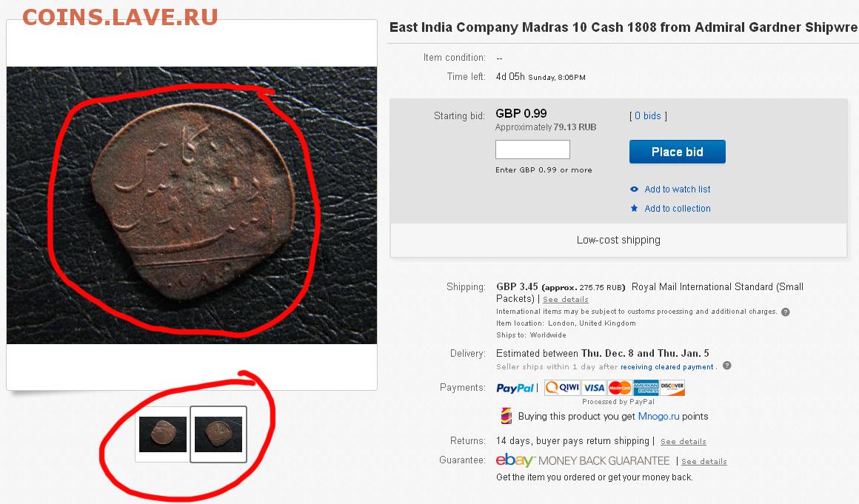The image size is (859, 504).
Task: Click the American Express card icon
Action: [x=646, y=388]
